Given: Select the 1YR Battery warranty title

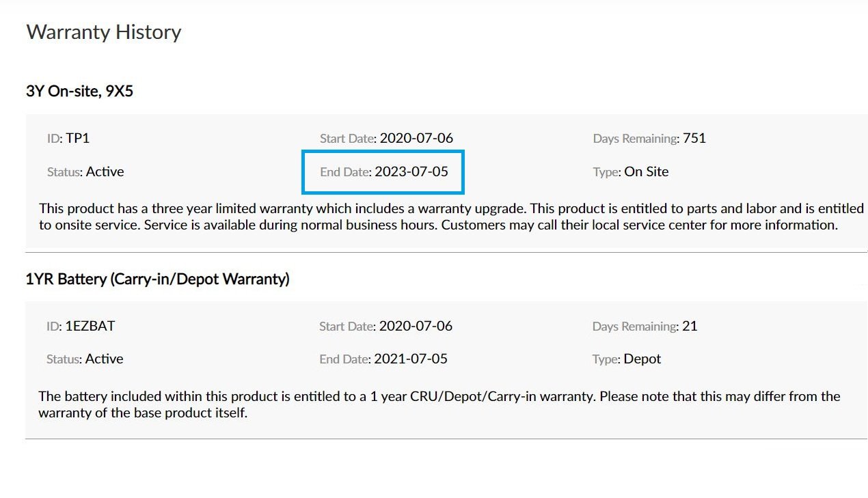Looking at the screenshot, I should [x=157, y=279].
